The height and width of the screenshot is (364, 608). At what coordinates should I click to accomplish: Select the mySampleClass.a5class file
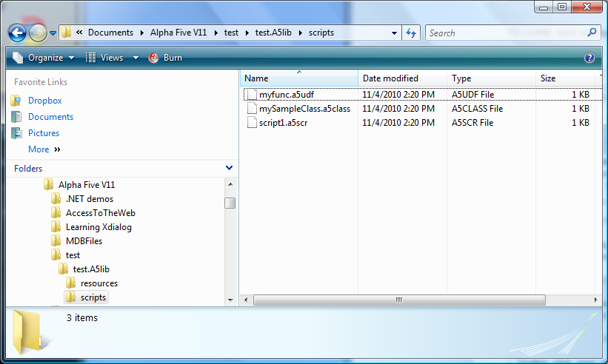(305, 109)
